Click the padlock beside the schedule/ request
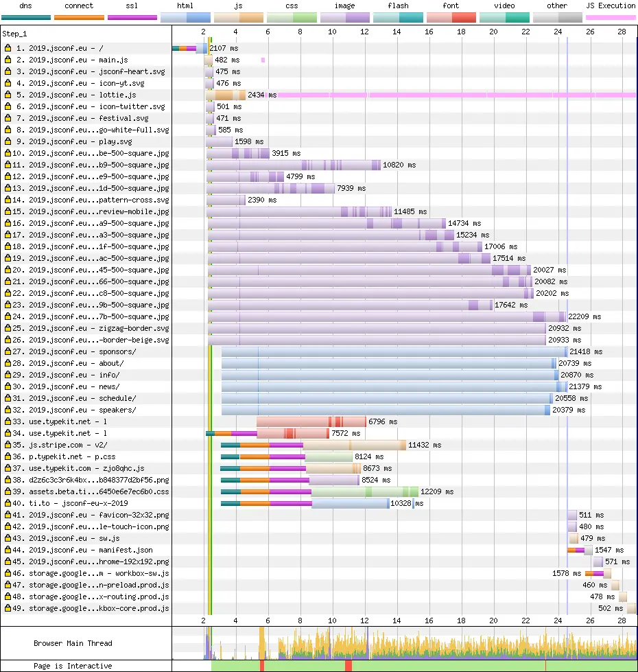The image size is (638, 672). pos(6,398)
